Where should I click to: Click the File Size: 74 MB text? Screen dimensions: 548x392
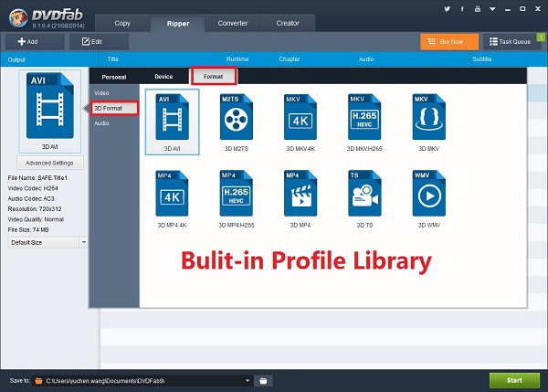coord(28,229)
